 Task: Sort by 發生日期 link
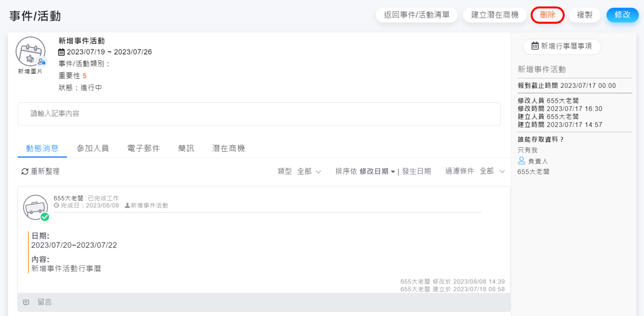pos(416,171)
